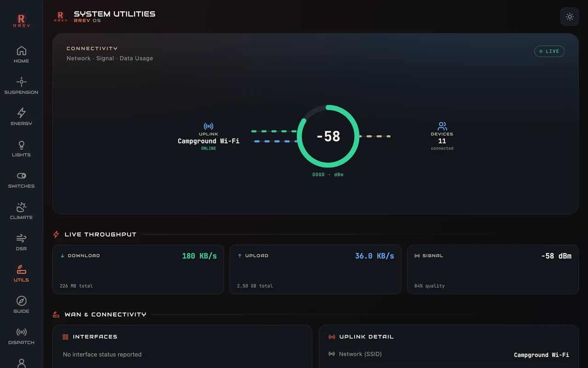Click the GOOD · dBm label

click(328, 175)
